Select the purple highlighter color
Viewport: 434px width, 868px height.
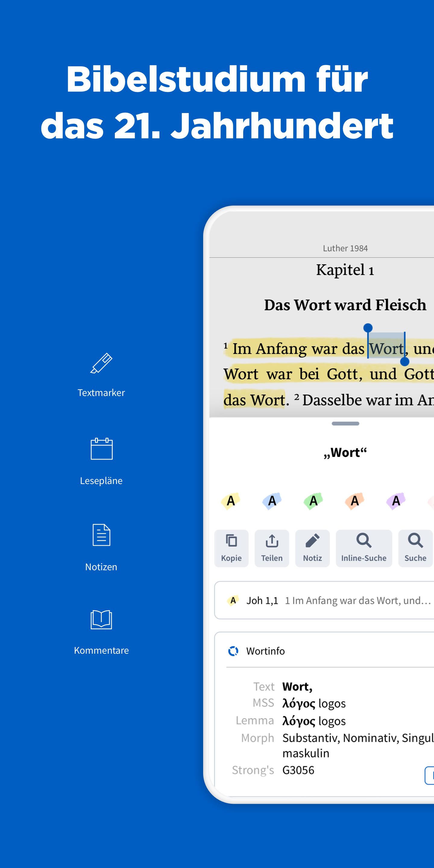tap(396, 501)
